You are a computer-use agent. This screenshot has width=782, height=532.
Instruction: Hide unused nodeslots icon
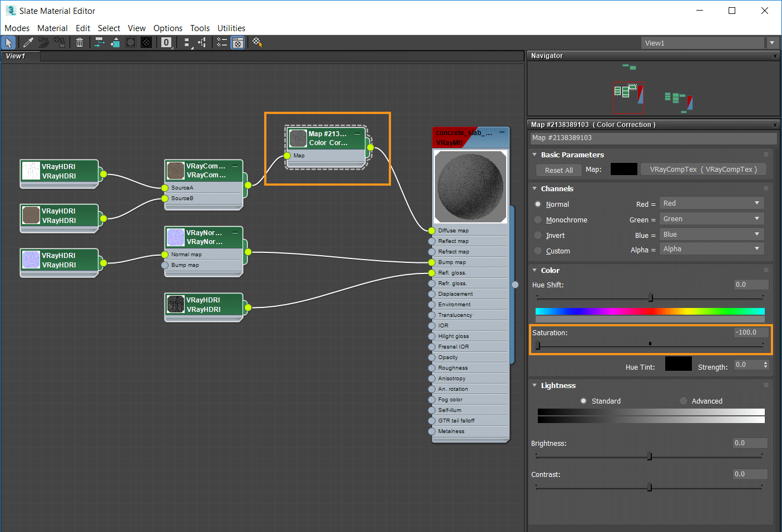[115, 43]
